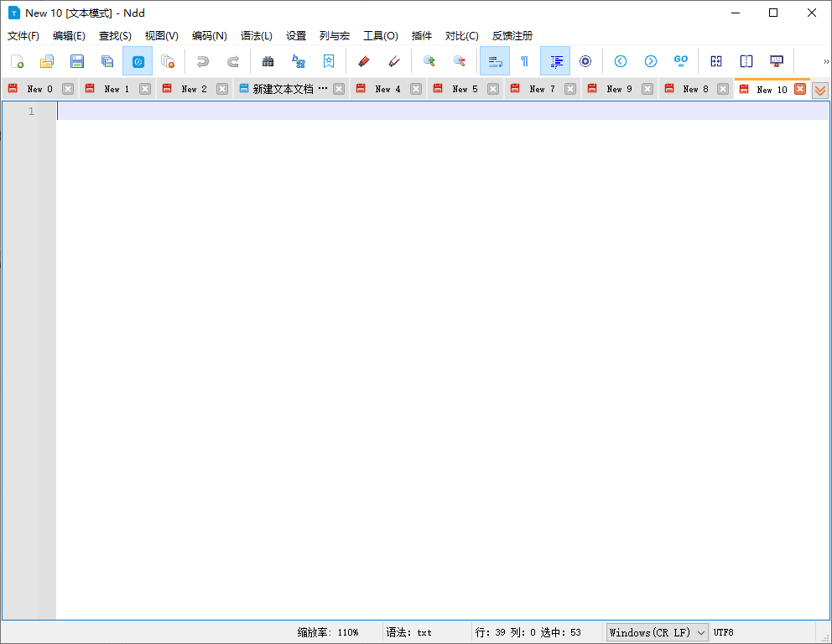Click the monitor presentation toolbar icon
832x644 pixels.
click(777, 61)
